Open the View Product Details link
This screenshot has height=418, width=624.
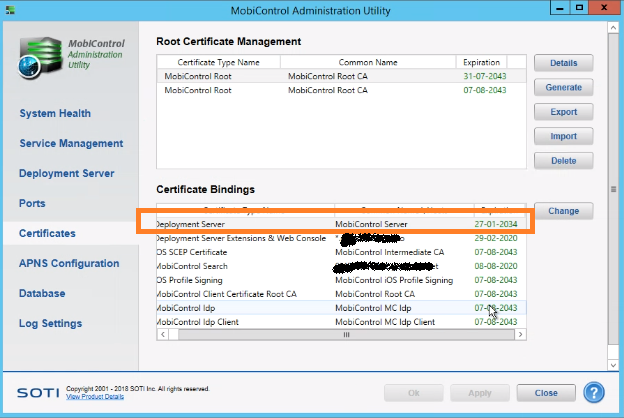pyautogui.click(x=95, y=397)
